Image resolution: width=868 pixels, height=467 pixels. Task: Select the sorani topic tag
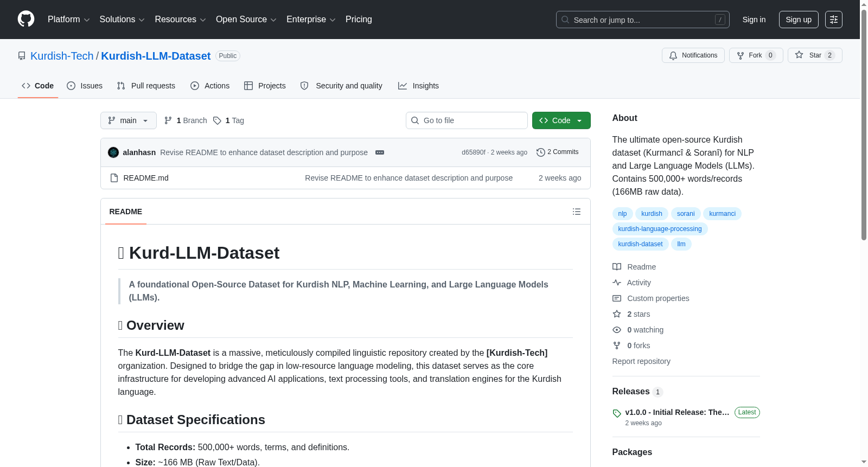(x=686, y=214)
